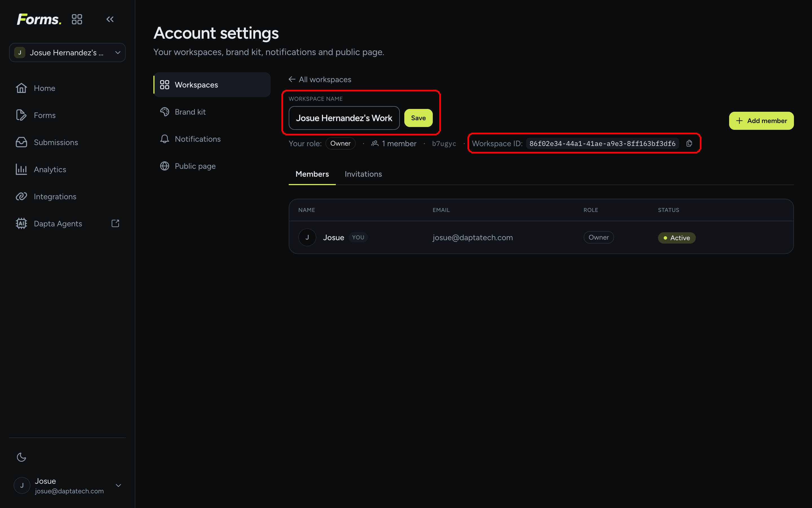
Task: Go to Home in sidebar
Action: pyautogui.click(x=67, y=88)
